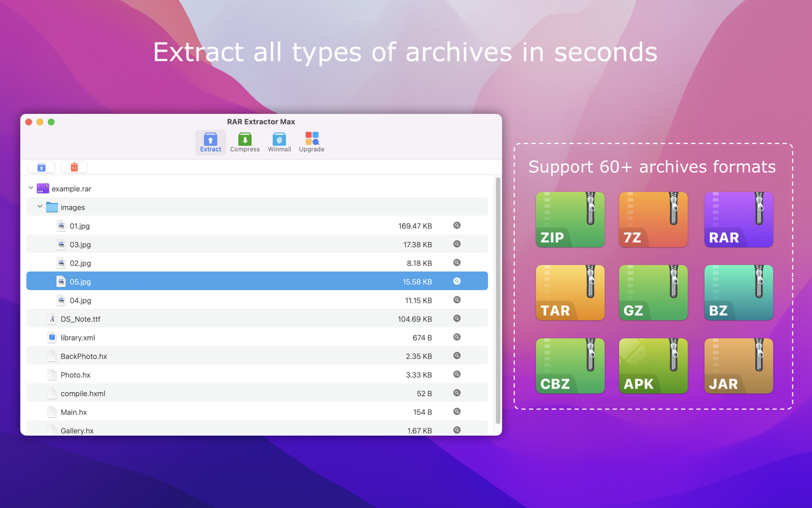812x508 pixels.
Task: Select compile.hxml in the file list
Action: [x=83, y=394]
